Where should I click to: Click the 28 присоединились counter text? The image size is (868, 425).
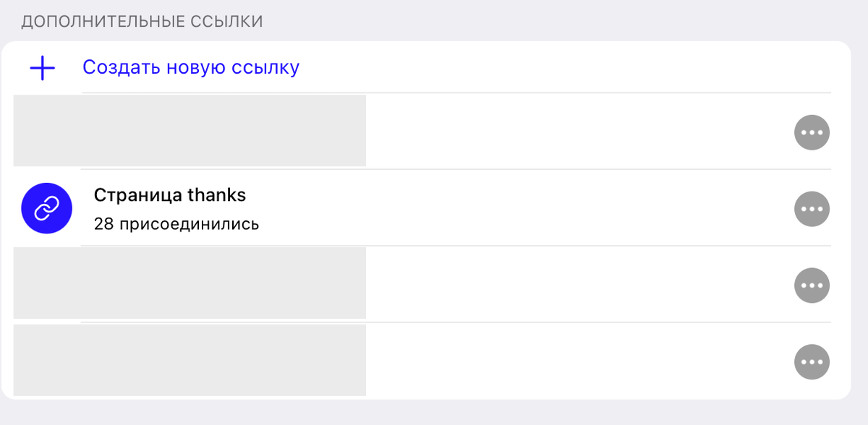[x=175, y=223]
